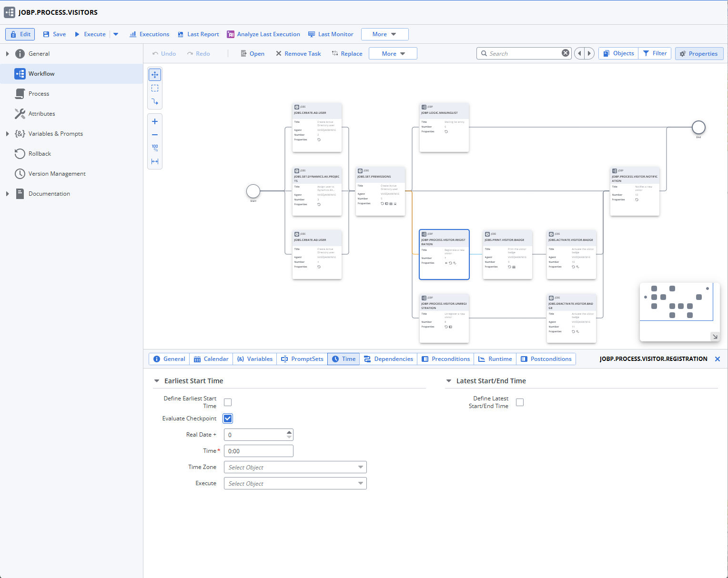Open the workflow toolbar More dropdown

(x=393, y=53)
